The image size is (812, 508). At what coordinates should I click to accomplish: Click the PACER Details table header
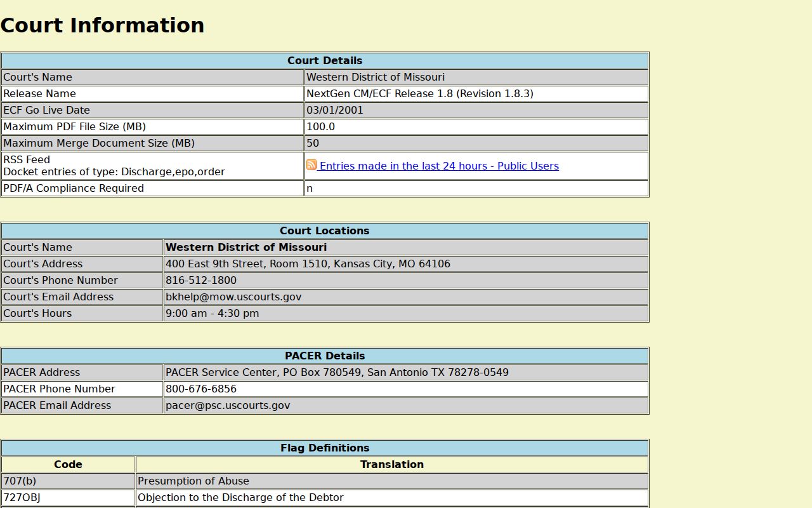(x=325, y=356)
